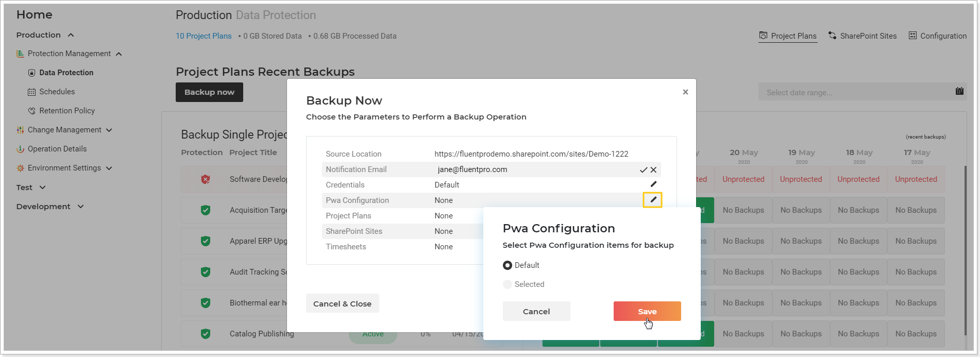Click green shield for Apparel ERP row
Screen dimensions: 980x357
tap(206, 241)
